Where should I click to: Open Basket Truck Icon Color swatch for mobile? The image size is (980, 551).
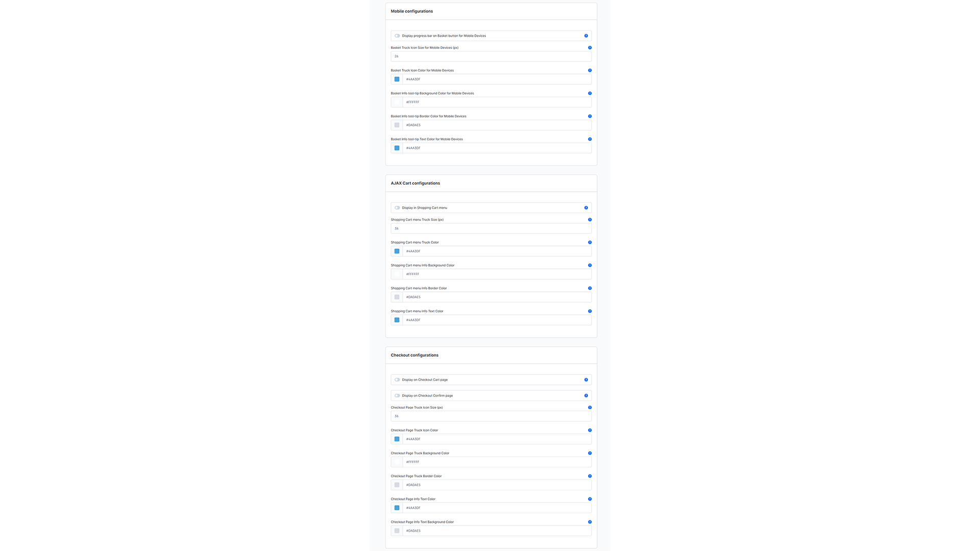[397, 79]
